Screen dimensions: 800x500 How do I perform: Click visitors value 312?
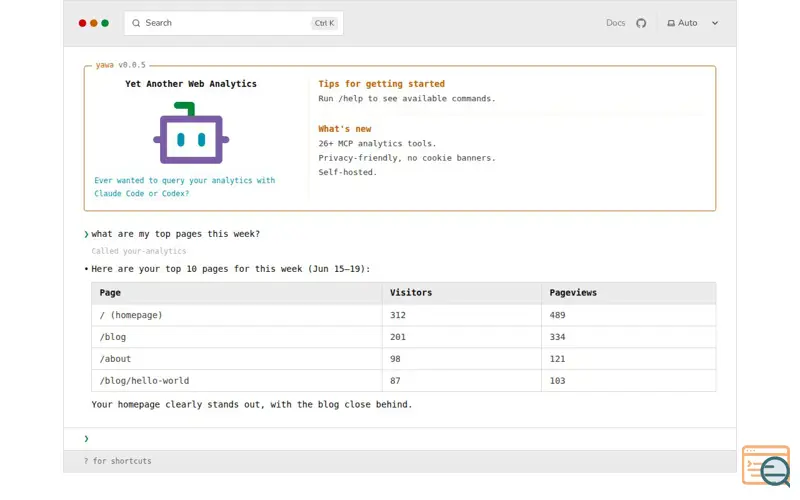coord(398,315)
